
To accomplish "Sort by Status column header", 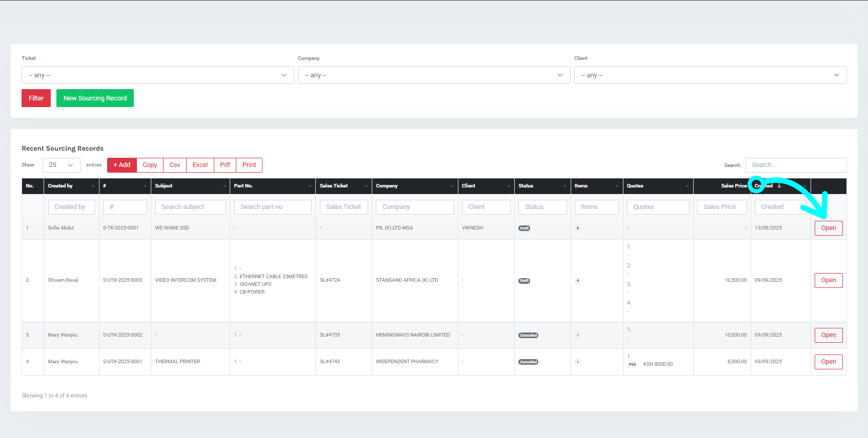I will [542, 186].
